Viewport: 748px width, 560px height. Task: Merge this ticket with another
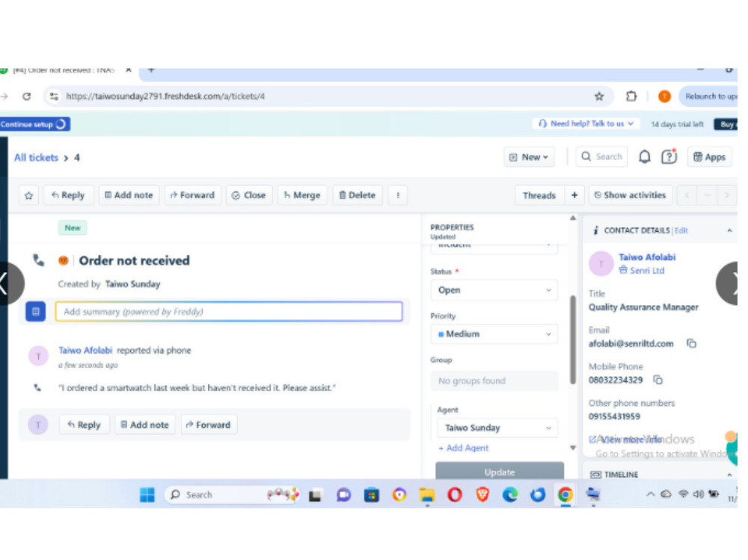click(302, 196)
